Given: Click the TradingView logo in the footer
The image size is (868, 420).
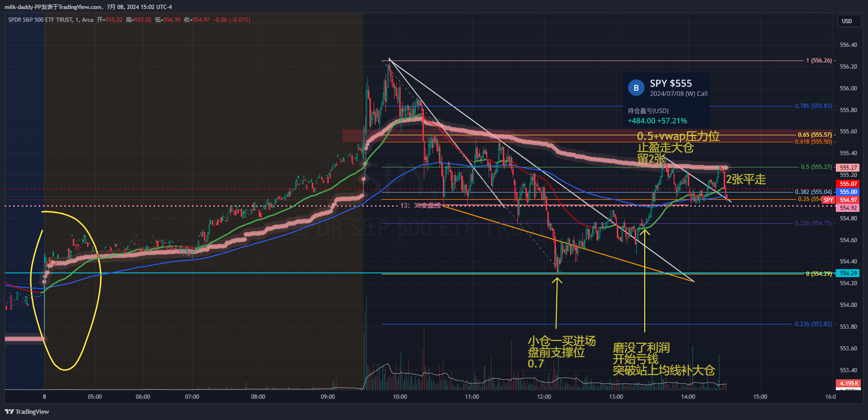Looking at the screenshot, I should (x=27, y=411).
